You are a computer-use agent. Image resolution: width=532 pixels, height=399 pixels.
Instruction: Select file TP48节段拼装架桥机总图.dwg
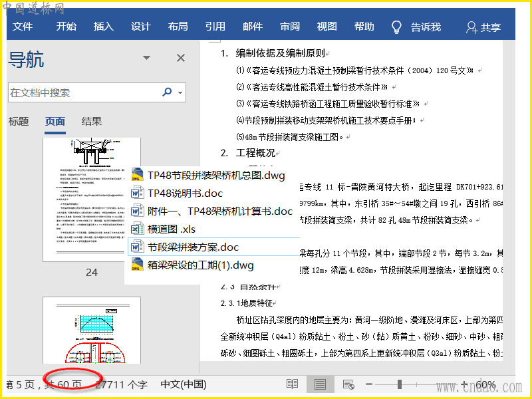point(216,175)
